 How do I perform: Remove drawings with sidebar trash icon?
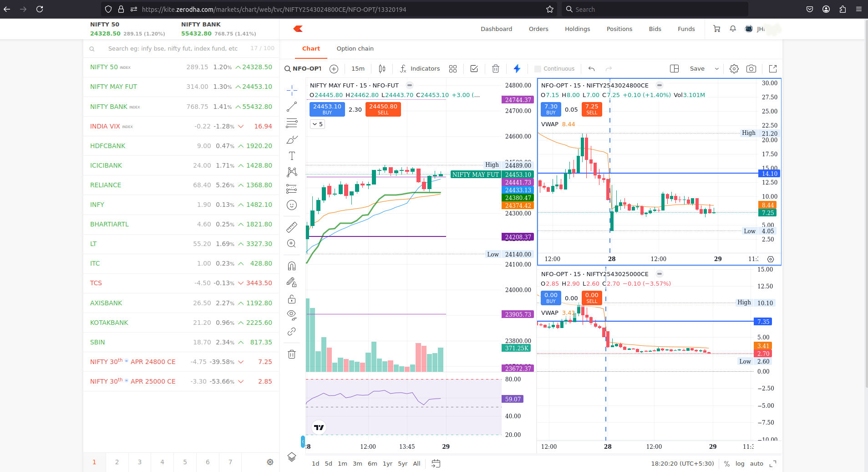[x=292, y=354]
